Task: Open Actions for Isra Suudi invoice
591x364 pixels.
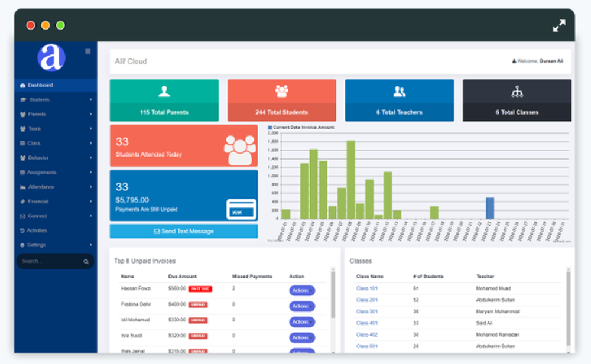Action: [x=302, y=338]
